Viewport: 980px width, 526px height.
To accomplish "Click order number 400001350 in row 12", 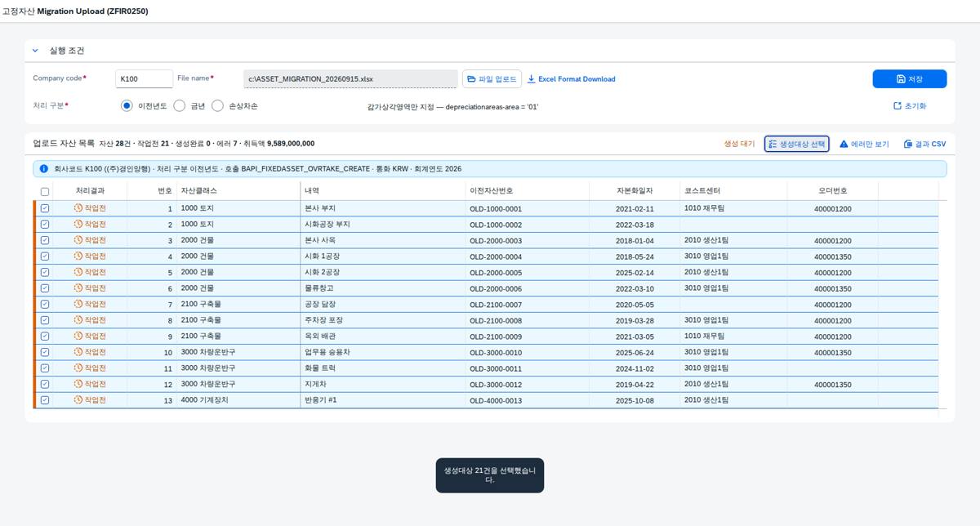I will pos(833,385).
